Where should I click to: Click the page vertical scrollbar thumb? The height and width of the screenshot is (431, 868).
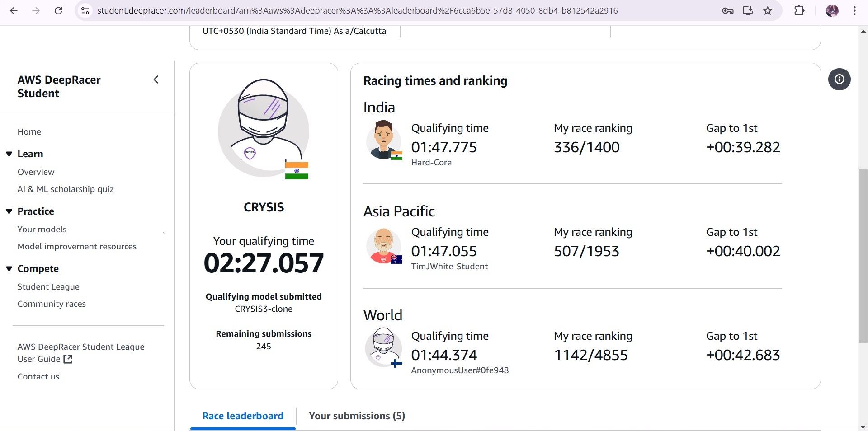[863, 256]
